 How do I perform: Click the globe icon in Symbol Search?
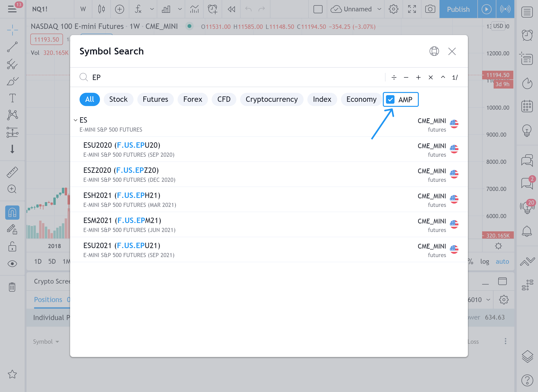click(434, 51)
